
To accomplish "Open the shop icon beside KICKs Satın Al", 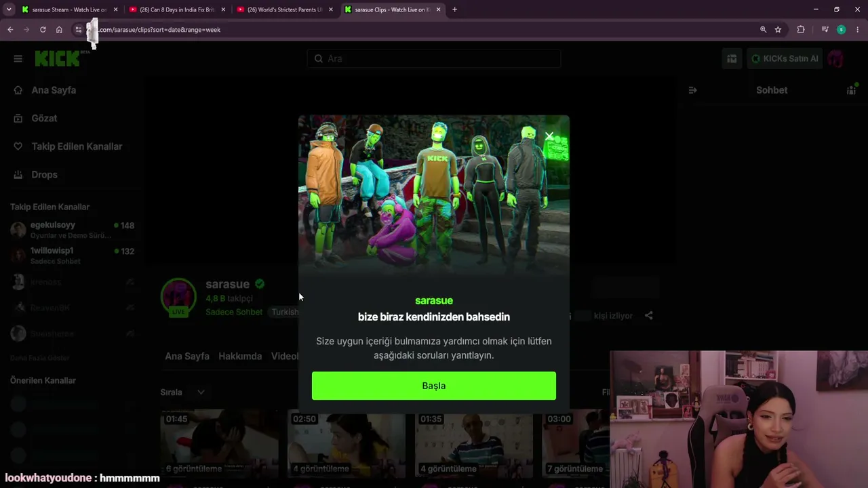I will point(732,59).
